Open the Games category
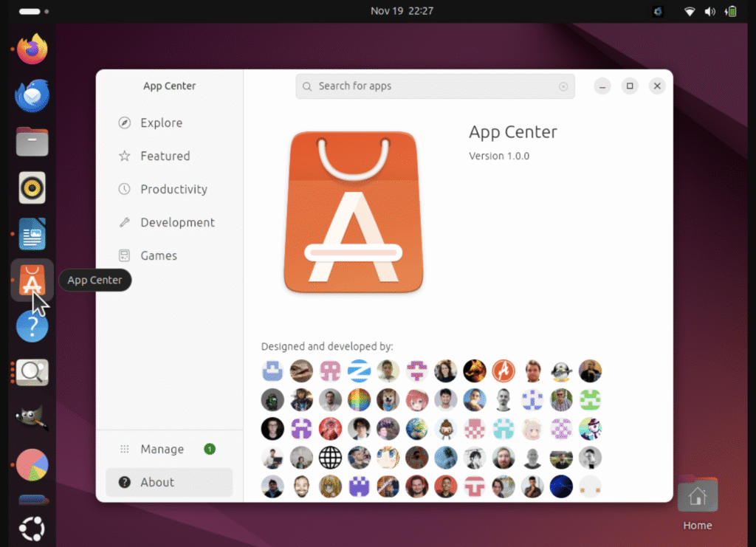 (x=159, y=256)
